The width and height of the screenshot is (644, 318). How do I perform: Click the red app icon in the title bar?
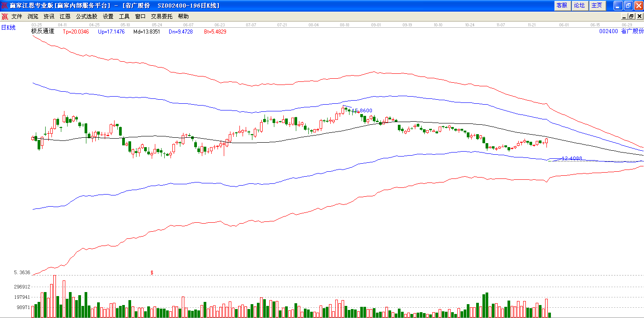[5, 5]
